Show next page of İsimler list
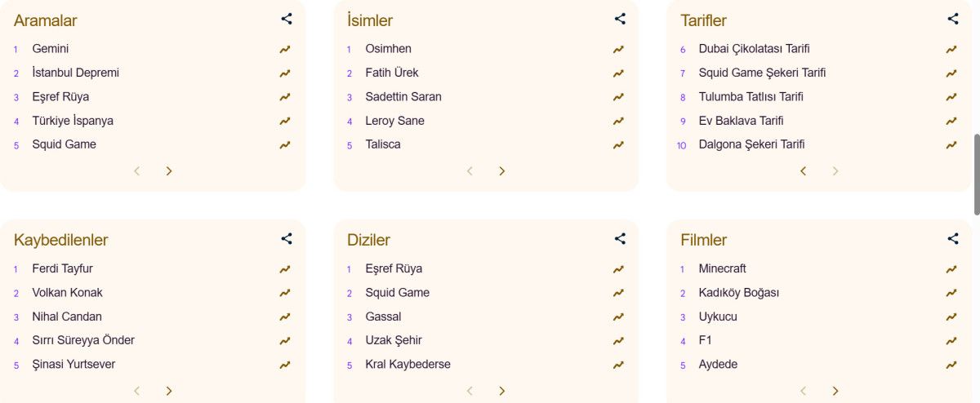The width and height of the screenshot is (980, 403). point(502,171)
